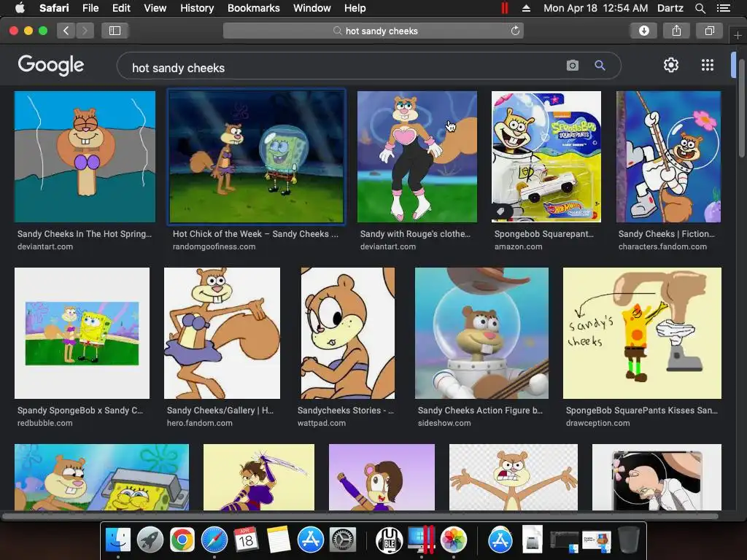Open Calendar showing 18 in Dock

click(x=246, y=540)
